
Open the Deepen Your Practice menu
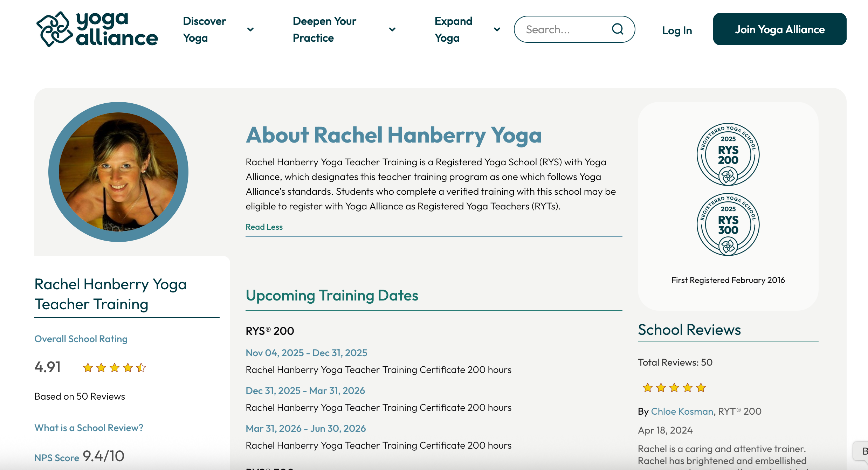(x=324, y=29)
